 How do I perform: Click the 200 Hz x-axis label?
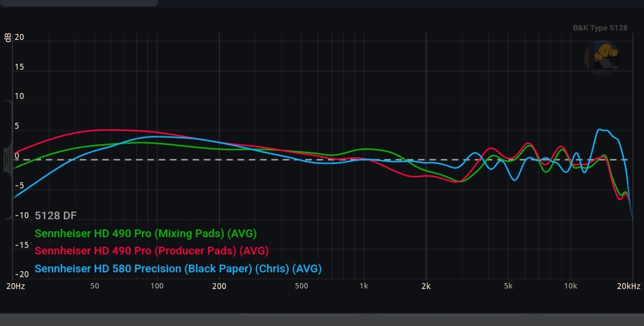[219, 286]
